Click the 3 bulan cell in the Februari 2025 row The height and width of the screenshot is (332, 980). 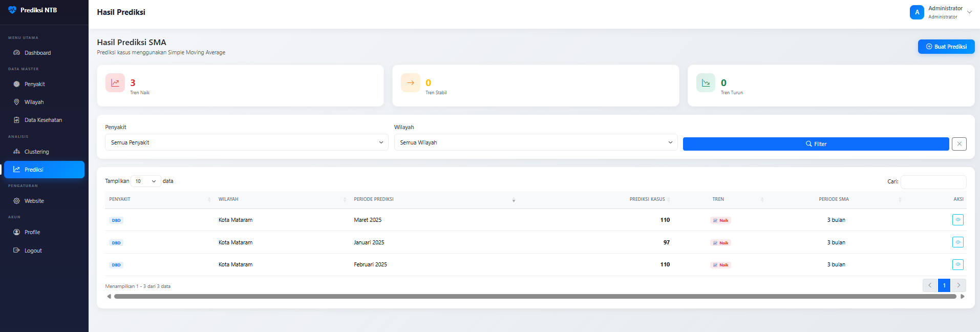pos(836,264)
